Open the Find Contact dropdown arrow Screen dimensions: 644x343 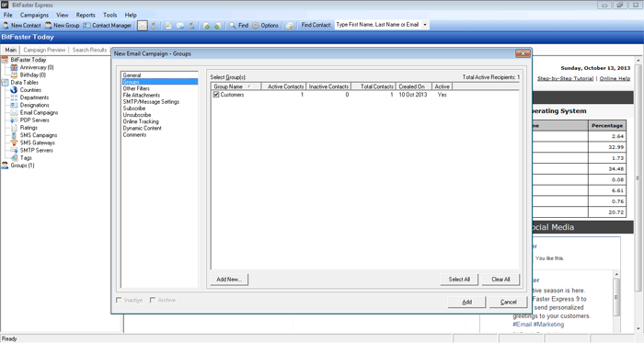point(425,25)
